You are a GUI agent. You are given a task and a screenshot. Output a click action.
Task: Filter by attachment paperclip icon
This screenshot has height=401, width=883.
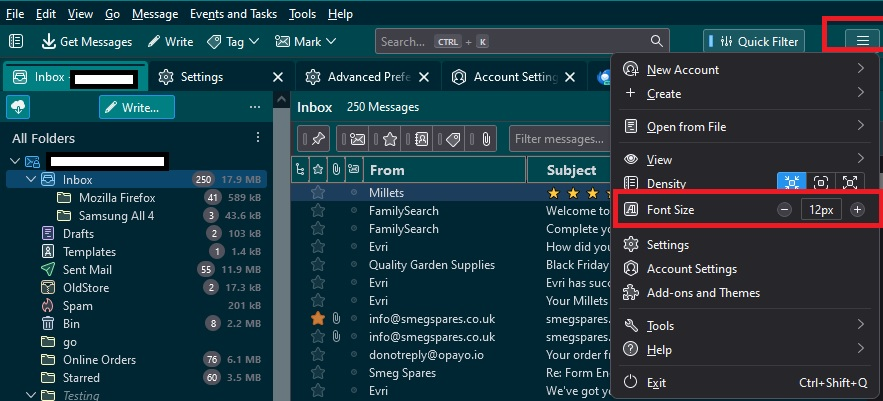coord(487,139)
